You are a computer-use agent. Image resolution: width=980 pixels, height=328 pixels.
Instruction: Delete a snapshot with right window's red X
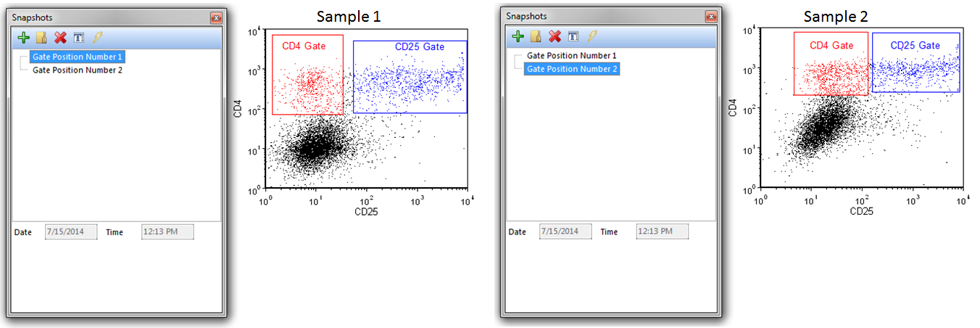click(555, 36)
